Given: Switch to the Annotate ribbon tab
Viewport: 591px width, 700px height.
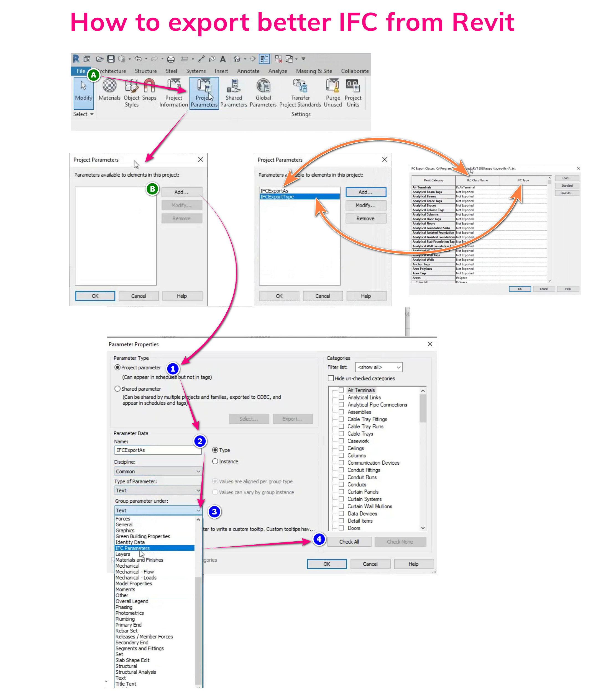Looking at the screenshot, I should click(248, 71).
